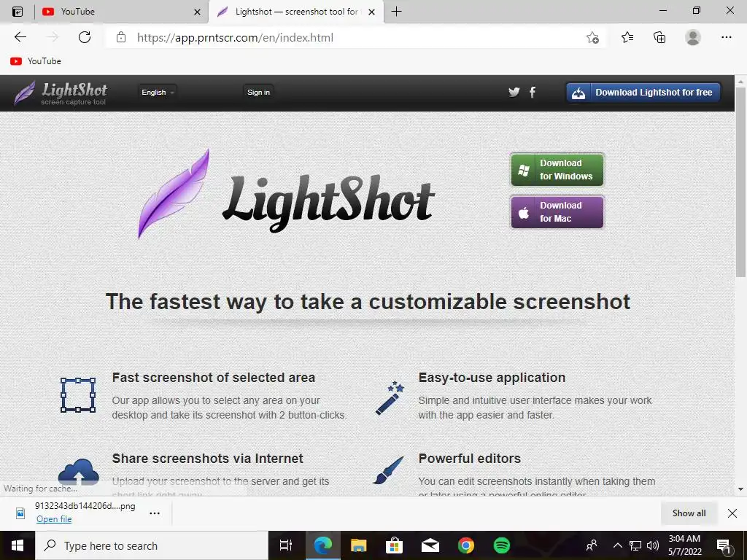Image resolution: width=747 pixels, height=560 pixels.
Task: Open People icon in system tray
Action: click(592, 545)
